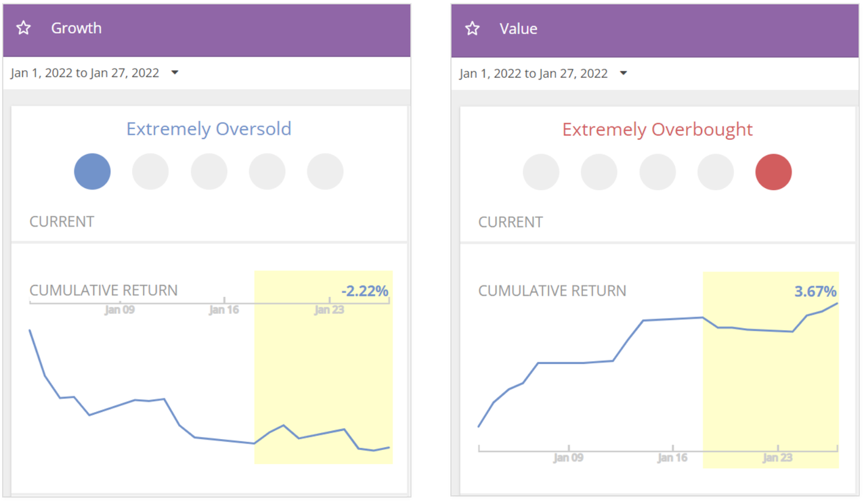
Task: Select the middle indicator circle in Growth
Action: point(209,171)
